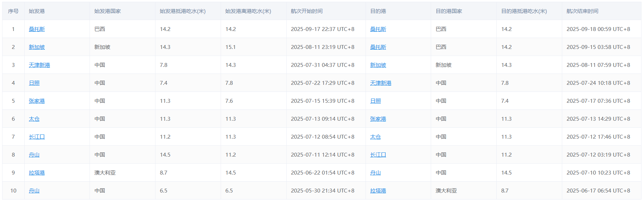Click 拉塔港 destination port link in row 10
This screenshot has height=202, width=644.
click(378, 191)
